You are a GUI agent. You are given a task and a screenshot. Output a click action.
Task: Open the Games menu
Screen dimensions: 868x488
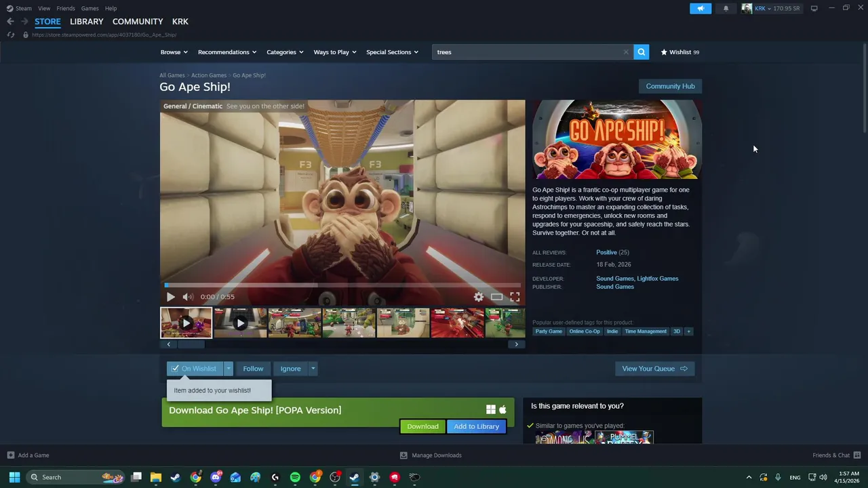[90, 8]
